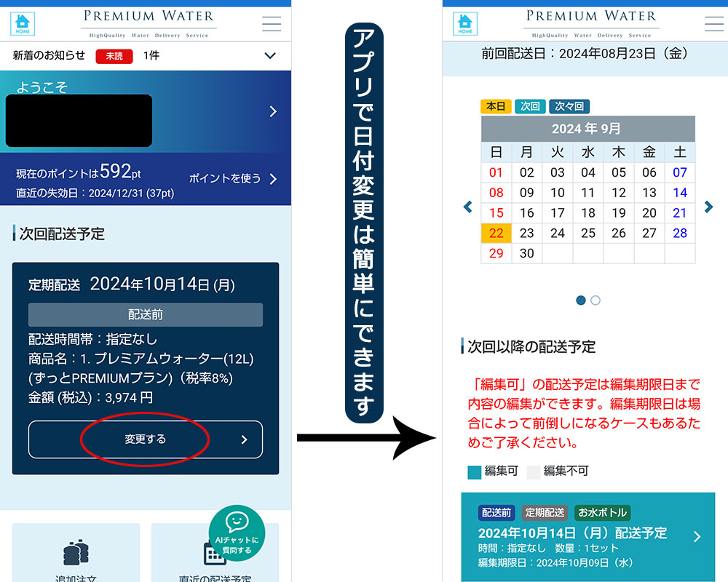The width and height of the screenshot is (728, 582).
Task: Click 現在のポイントは592pt text
Action: tap(79, 172)
